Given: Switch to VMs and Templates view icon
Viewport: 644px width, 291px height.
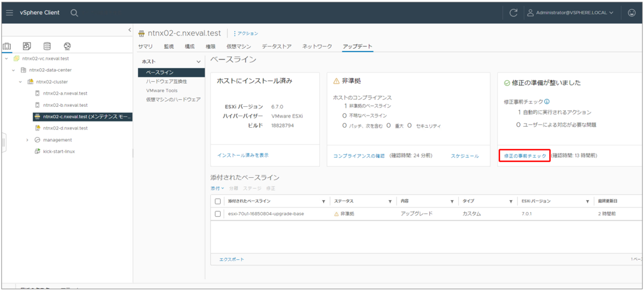Looking at the screenshot, I should point(27,46).
